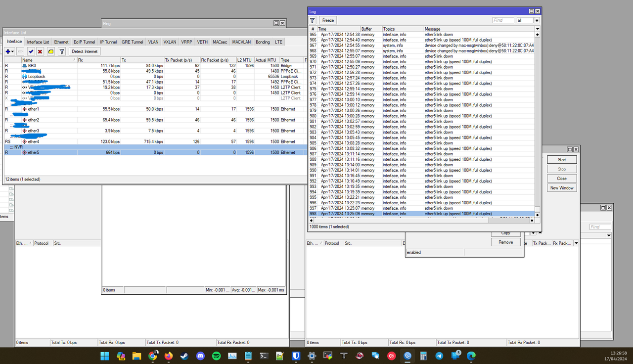Viewport: 633px width, 364px height.
Task: Click the Find field in Log window
Action: tap(503, 20)
